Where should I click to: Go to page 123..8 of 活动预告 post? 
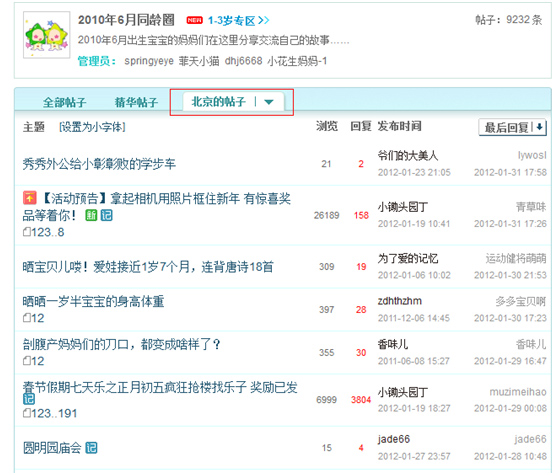tap(48, 232)
